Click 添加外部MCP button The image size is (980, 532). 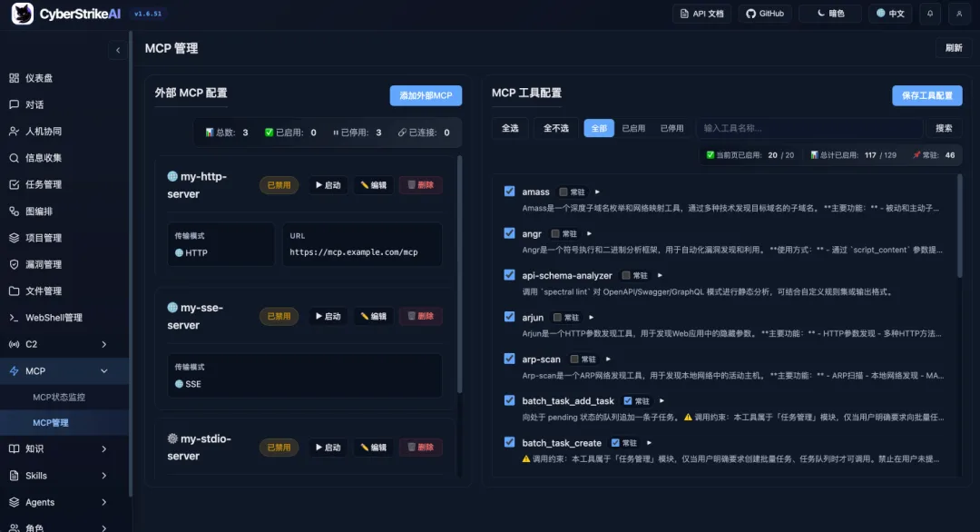(426, 95)
